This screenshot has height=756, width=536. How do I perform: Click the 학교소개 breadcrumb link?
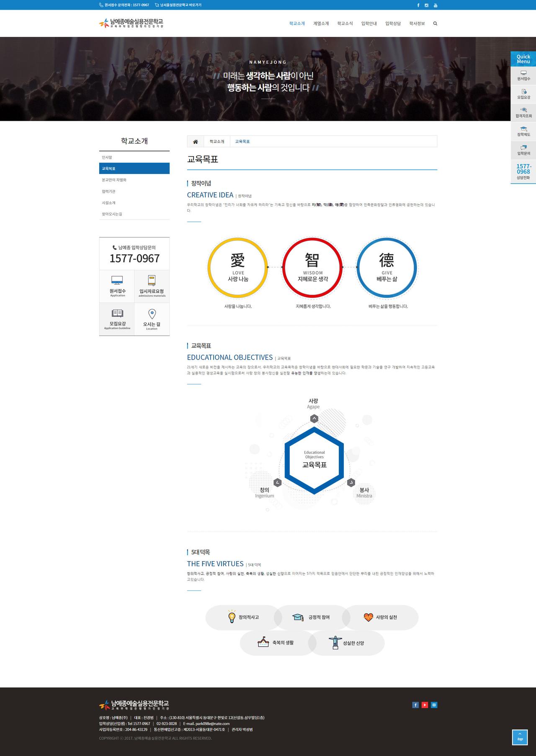[217, 142]
